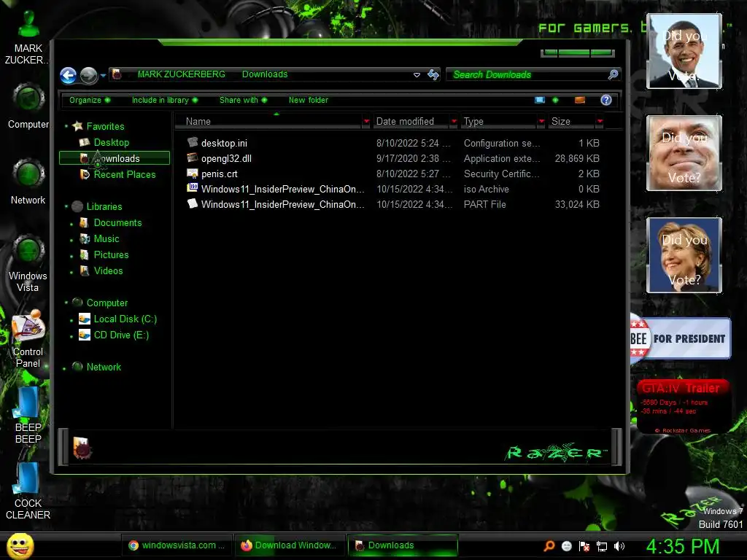Select the Windows11 PART File icon
The height and width of the screenshot is (560, 747).
pos(193,203)
